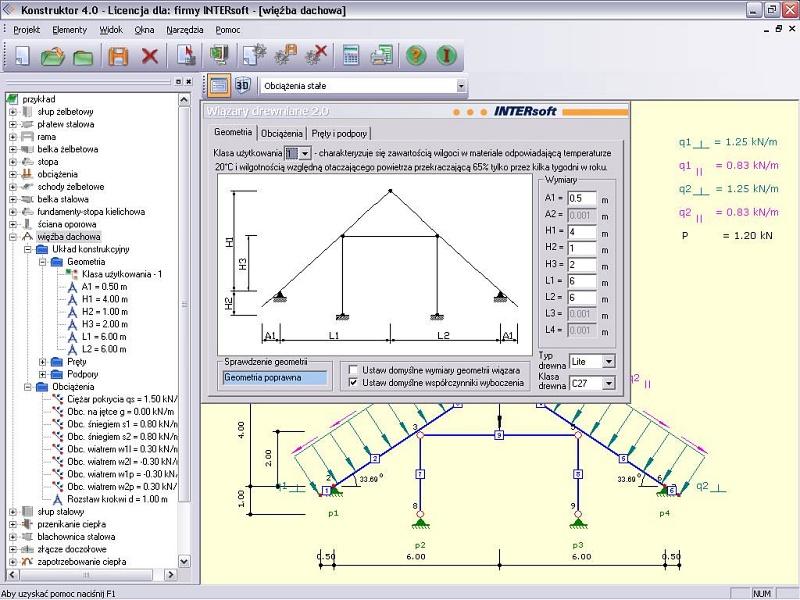Collapse the więźba dachowa tree node
This screenshot has height=600, width=800.
(x=13, y=237)
